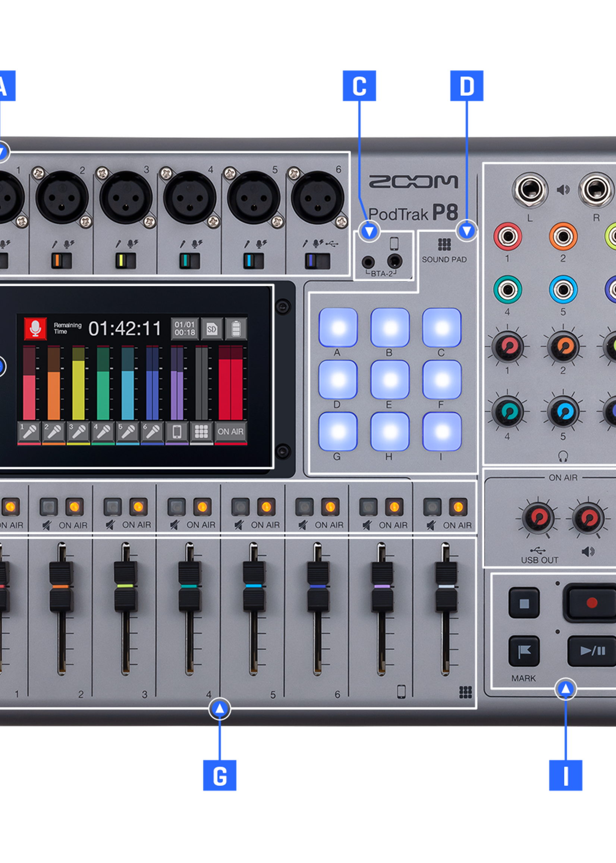This screenshot has width=616, height=863.
Task: Click the orange headphone output jack 2
Action: coord(563,237)
